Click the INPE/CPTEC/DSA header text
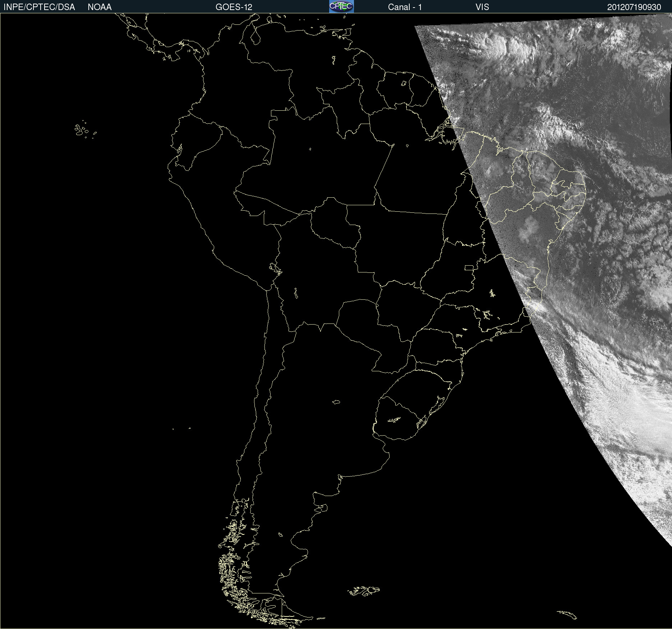Screen dimensions: 672x629 click(x=39, y=7)
